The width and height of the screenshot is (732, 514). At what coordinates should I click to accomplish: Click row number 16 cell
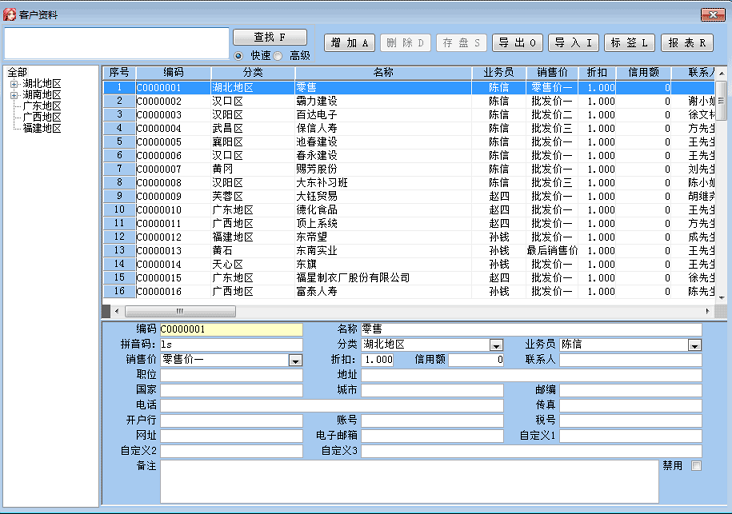[120, 291]
